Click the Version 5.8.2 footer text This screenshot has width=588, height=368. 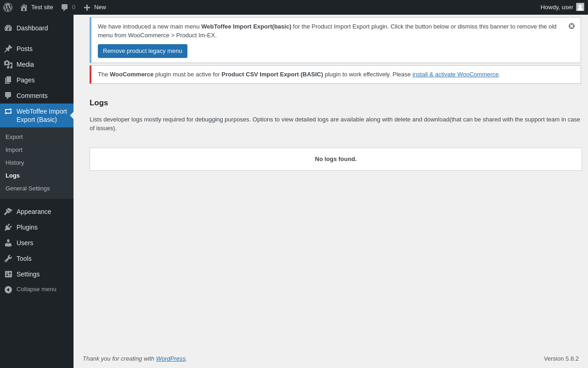(x=561, y=359)
